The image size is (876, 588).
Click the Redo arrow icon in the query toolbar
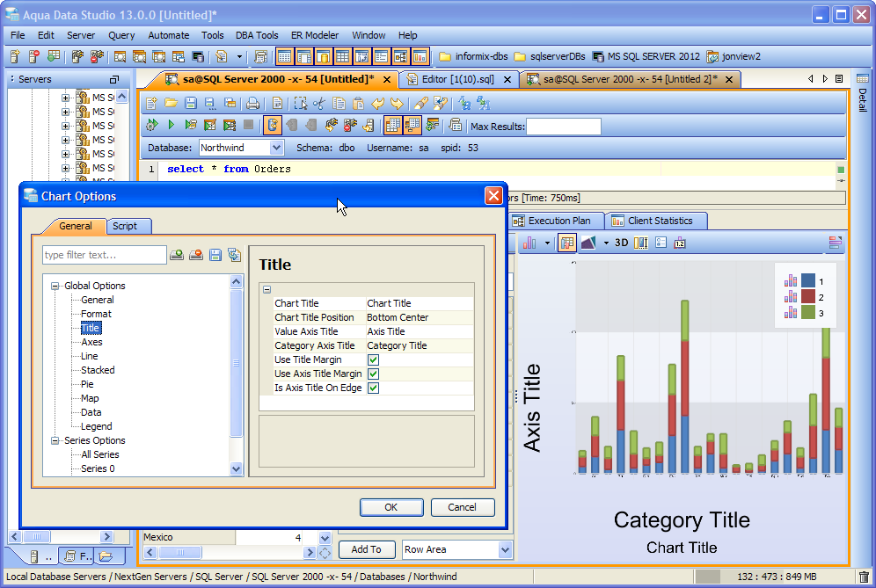pos(397,103)
